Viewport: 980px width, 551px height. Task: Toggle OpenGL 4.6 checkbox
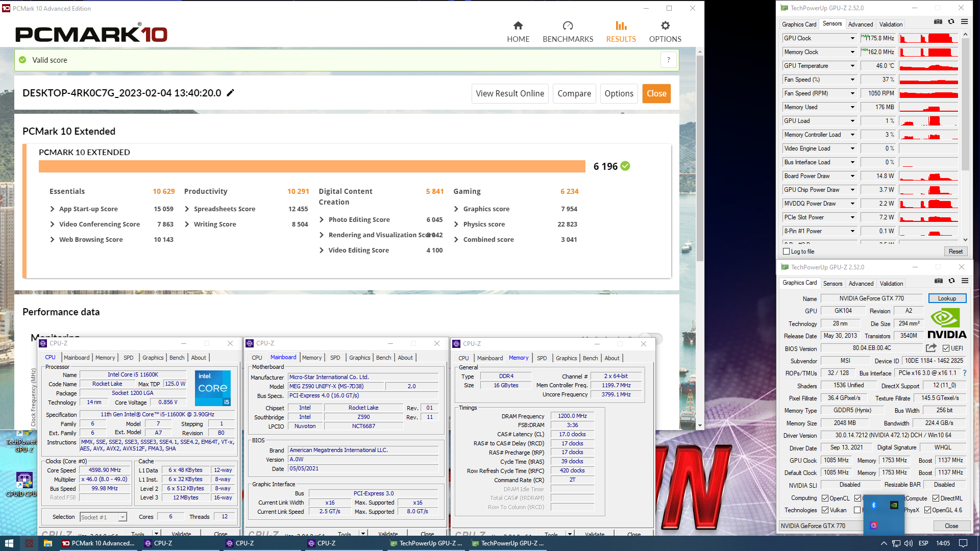coord(928,510)
